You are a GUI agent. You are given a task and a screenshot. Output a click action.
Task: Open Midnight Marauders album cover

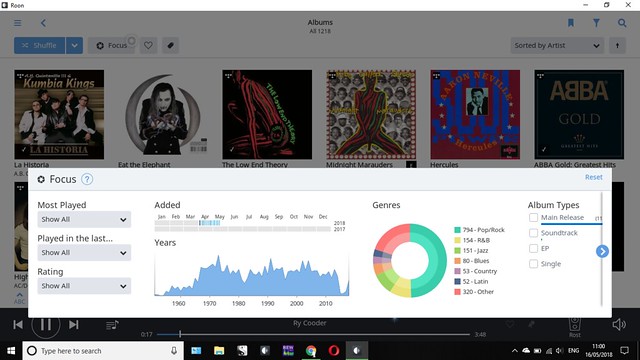371,114
